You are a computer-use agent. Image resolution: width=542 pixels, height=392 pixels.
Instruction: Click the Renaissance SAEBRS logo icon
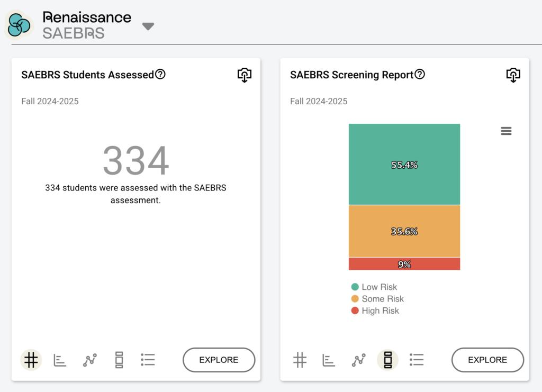coord(19,25)
